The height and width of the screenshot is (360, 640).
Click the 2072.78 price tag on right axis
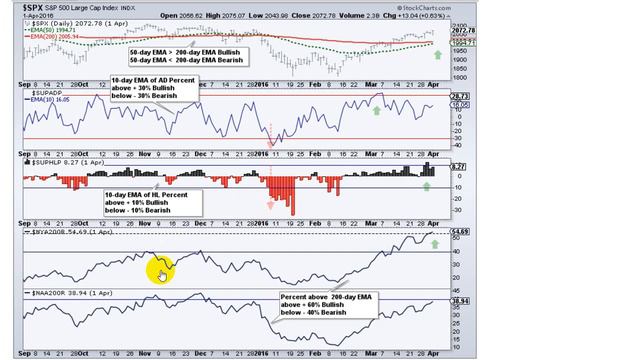pyautogui.click(x=463, y=30)
